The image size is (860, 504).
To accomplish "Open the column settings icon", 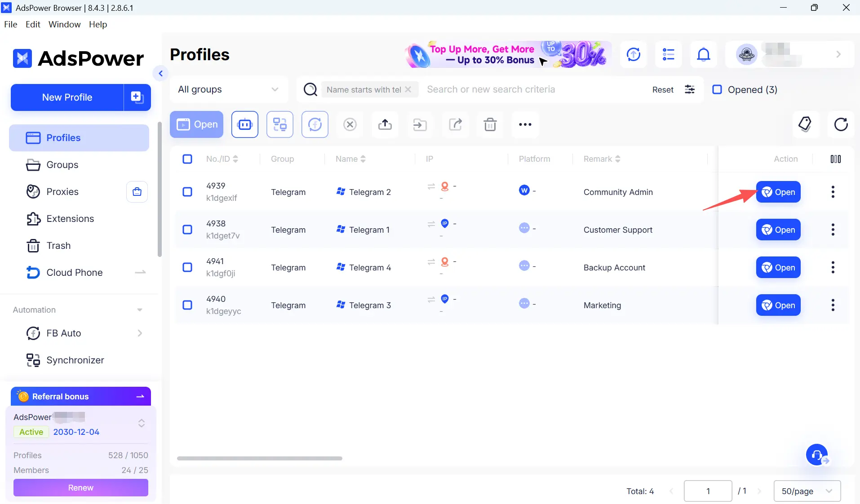I will click(836, 159).
